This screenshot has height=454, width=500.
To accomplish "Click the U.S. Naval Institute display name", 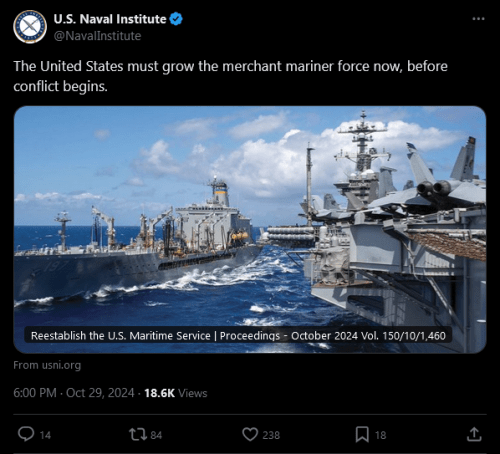I will 110,19.
